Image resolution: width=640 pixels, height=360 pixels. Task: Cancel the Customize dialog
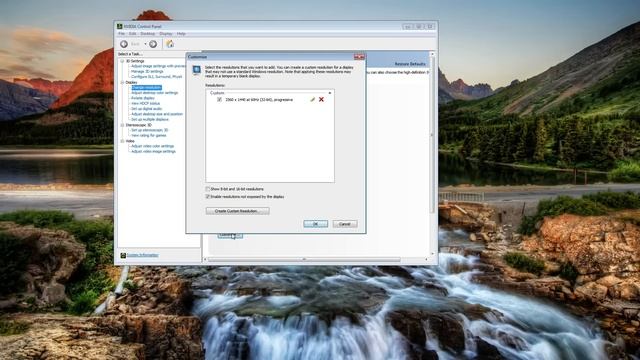(345, 224)
